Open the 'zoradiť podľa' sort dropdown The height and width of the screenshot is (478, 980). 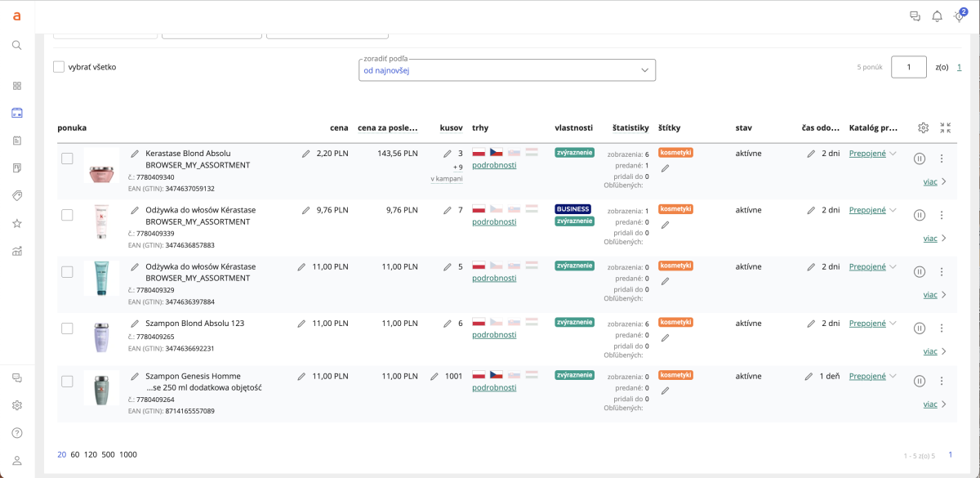(x=507, y=70)
